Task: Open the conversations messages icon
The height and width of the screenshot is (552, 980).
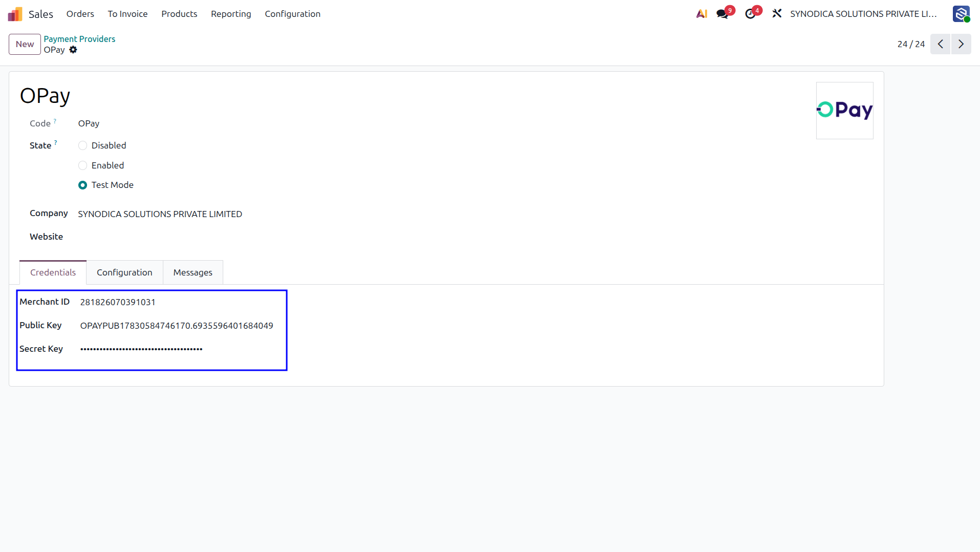Action: point(722,14)
